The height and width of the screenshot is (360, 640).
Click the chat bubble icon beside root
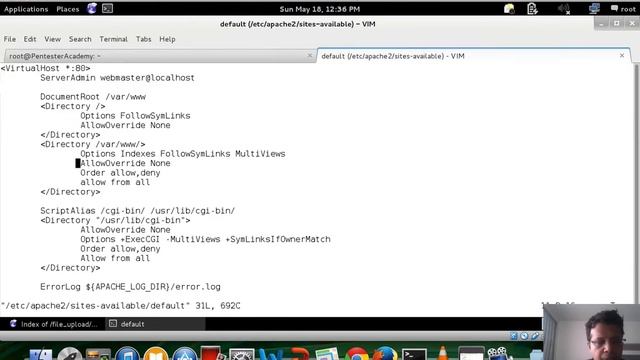point(614,8)
